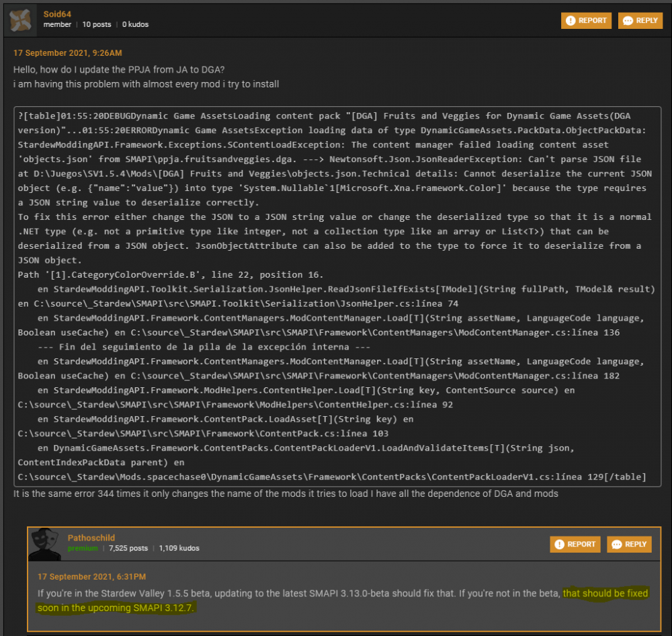View Soid64's 0 kudos count
The image size is (672, 636).
tap(135, 25)
